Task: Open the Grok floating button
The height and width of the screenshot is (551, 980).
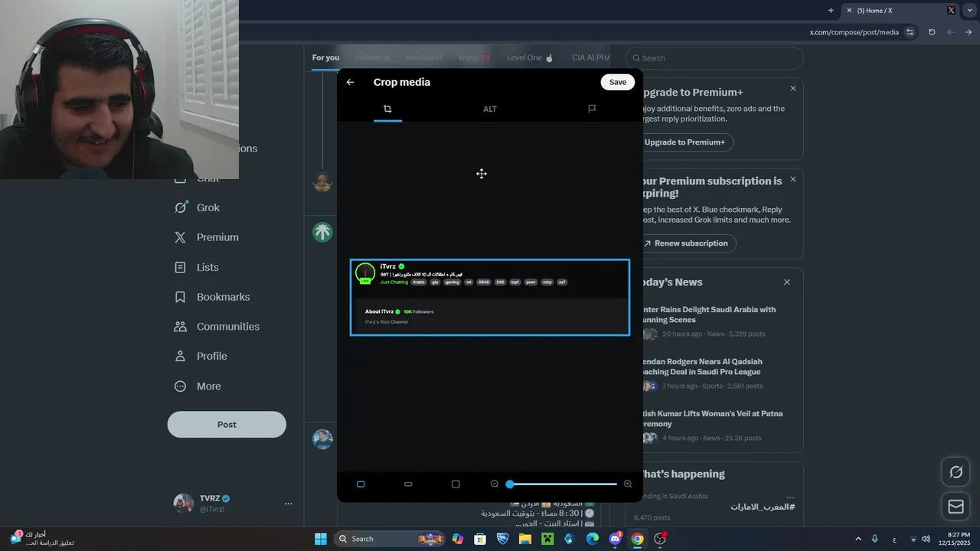Action: pyautogui.click(x=955, y=472)
